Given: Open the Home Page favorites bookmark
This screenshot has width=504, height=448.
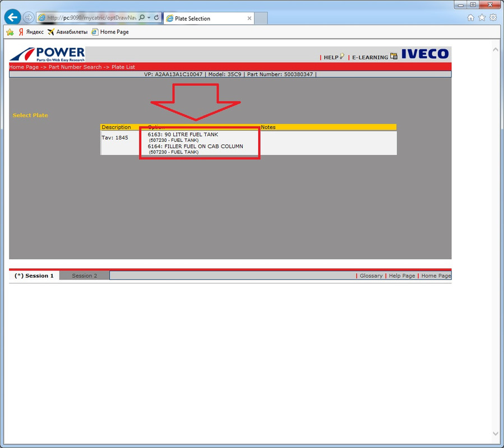Looking at the screenshot, I should tap(110, 32).
